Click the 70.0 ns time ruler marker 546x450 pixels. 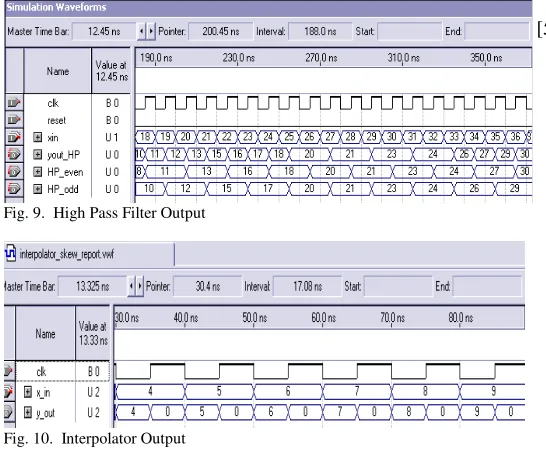tap(392, 318)
